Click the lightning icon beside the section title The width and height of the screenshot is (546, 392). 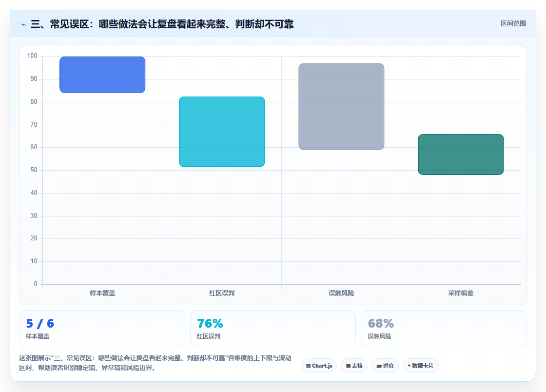23,24
